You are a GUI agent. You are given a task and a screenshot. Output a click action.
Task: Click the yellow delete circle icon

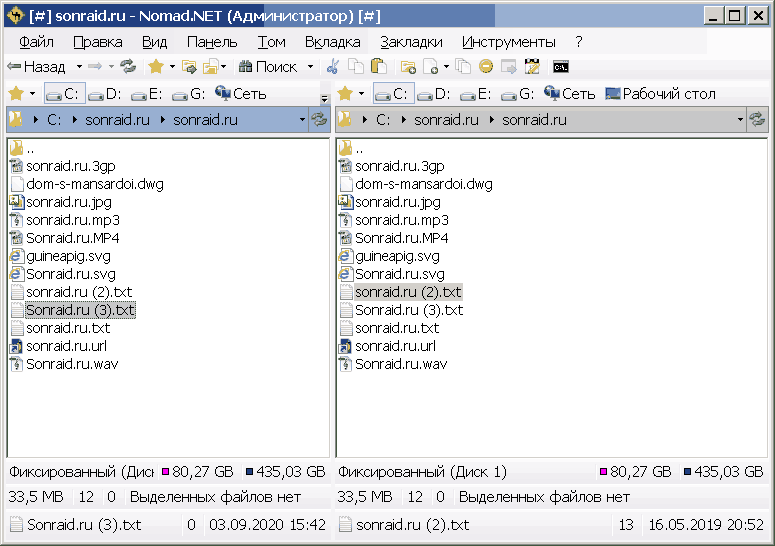pyautogui.click(x=486, y=66)
